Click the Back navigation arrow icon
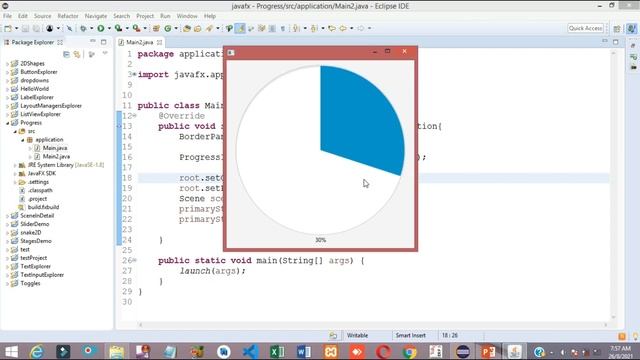640x360 pixels. pos(343,29)
